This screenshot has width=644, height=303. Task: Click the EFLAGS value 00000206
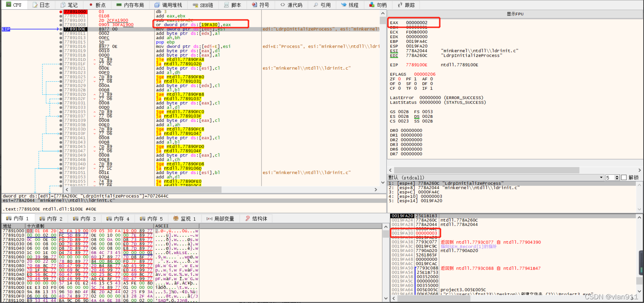pyautogui.click(x=425, y=74)
